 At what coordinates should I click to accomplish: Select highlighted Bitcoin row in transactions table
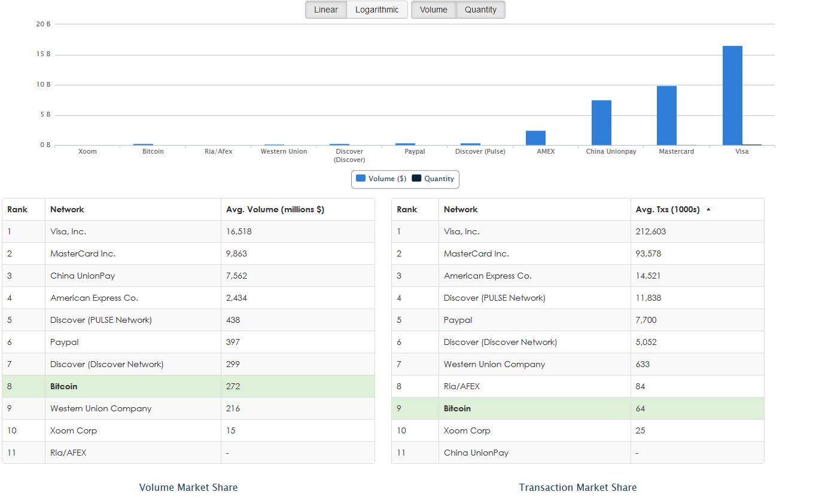point(578,408)
